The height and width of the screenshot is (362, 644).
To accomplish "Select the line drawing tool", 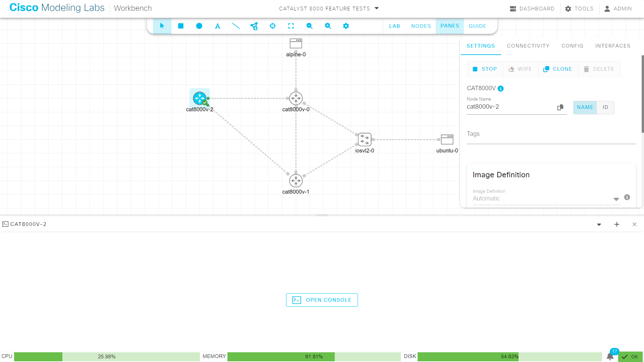I will 236,26.
